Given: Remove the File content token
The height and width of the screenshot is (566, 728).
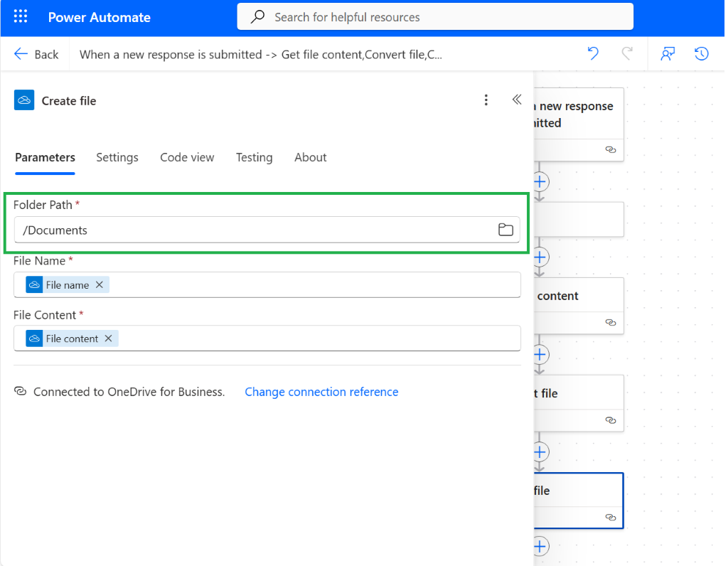Looking at the screenshot, I should point(108,338).
